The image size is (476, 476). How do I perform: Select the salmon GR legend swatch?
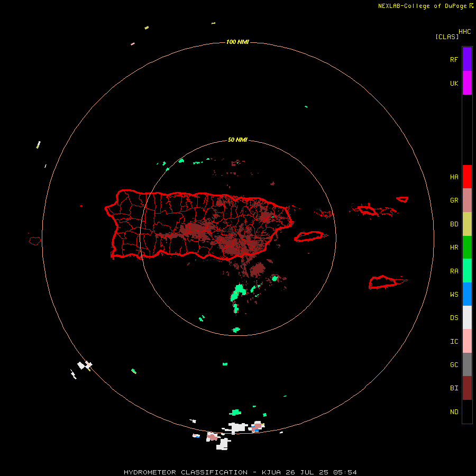click(x=467, y=200)
